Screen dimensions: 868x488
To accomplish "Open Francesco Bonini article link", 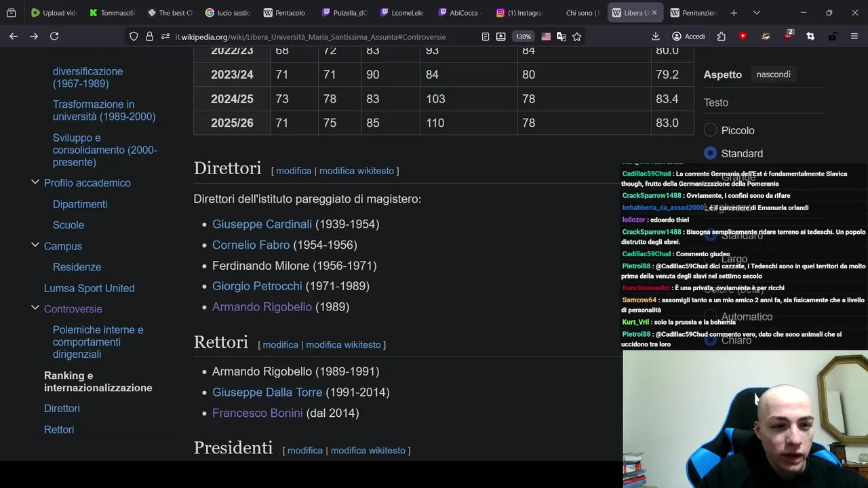I will [x=258, y=413].
